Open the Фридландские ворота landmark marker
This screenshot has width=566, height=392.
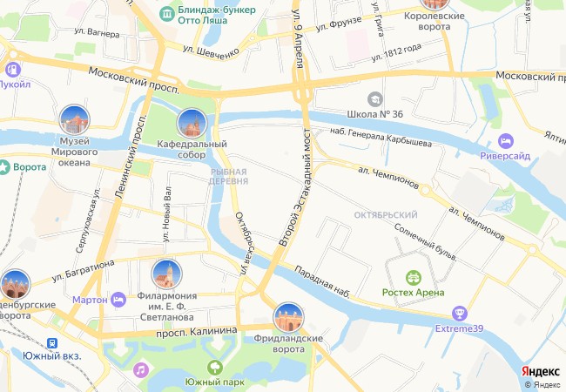(x=288, y=318)
